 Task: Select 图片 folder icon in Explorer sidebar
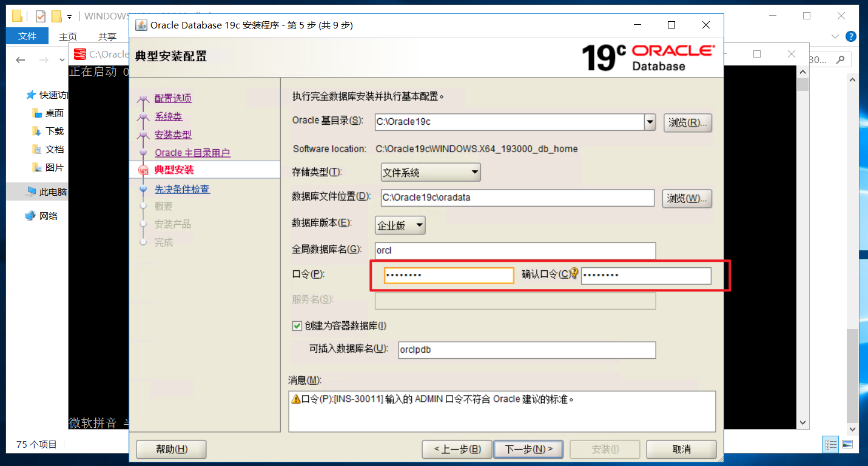(36, 168)
